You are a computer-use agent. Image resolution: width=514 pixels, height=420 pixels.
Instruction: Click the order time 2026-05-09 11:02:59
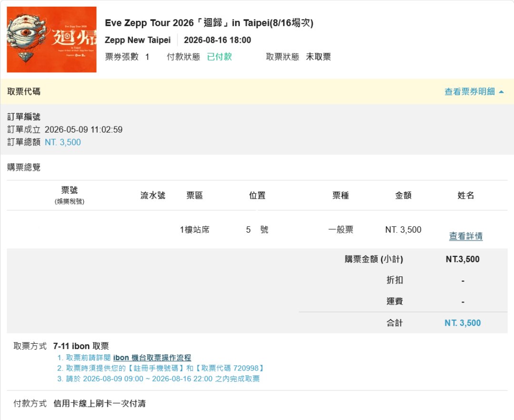click(x=84, y=130)
